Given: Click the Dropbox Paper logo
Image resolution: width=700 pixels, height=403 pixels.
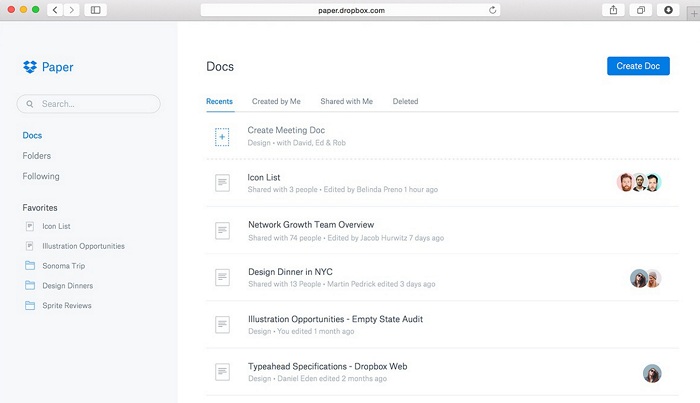Looking at the screenshot, I should pyautogui.click(x=48, y=67).
